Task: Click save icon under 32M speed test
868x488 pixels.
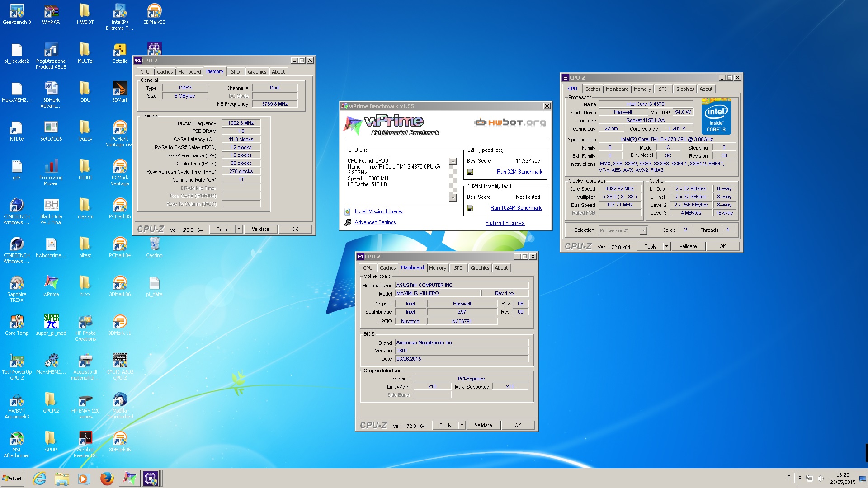Action: (x=470, y=172)
